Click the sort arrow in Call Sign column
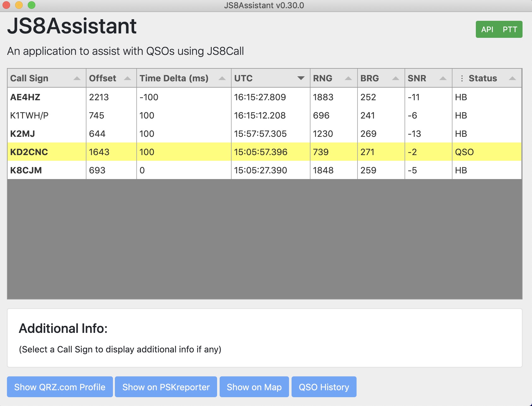The image size is (532, 406). pos(77,78)
